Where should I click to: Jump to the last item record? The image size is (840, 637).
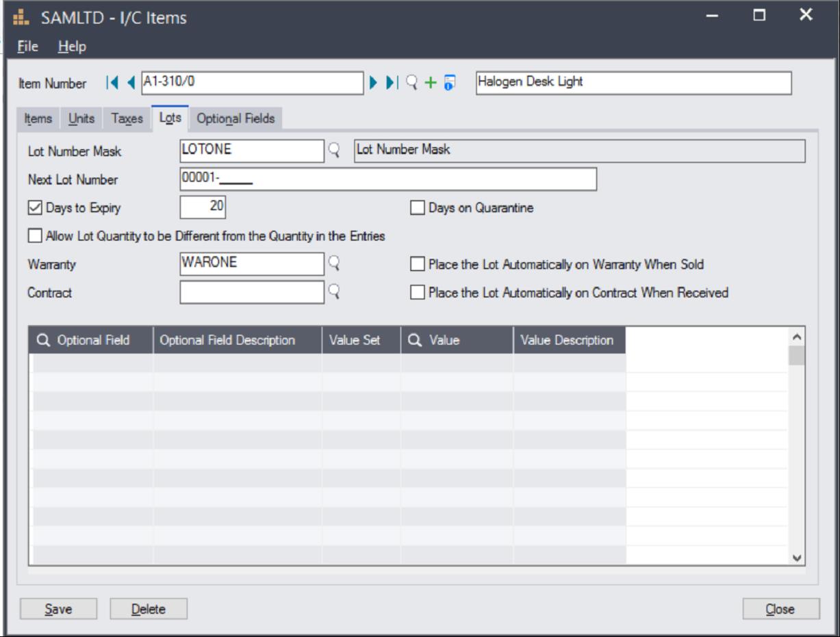[x=391, y=83]
